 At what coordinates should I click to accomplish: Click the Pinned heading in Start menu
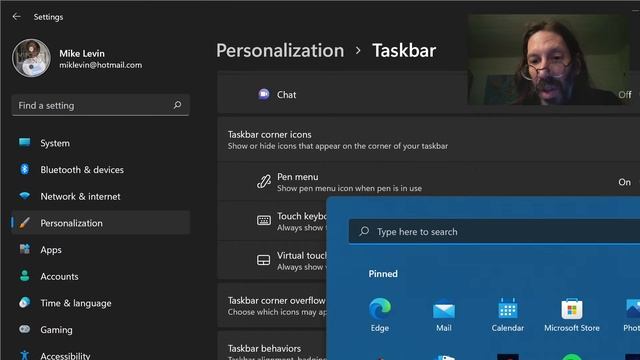pyautogui.click(x=383, y=273)
